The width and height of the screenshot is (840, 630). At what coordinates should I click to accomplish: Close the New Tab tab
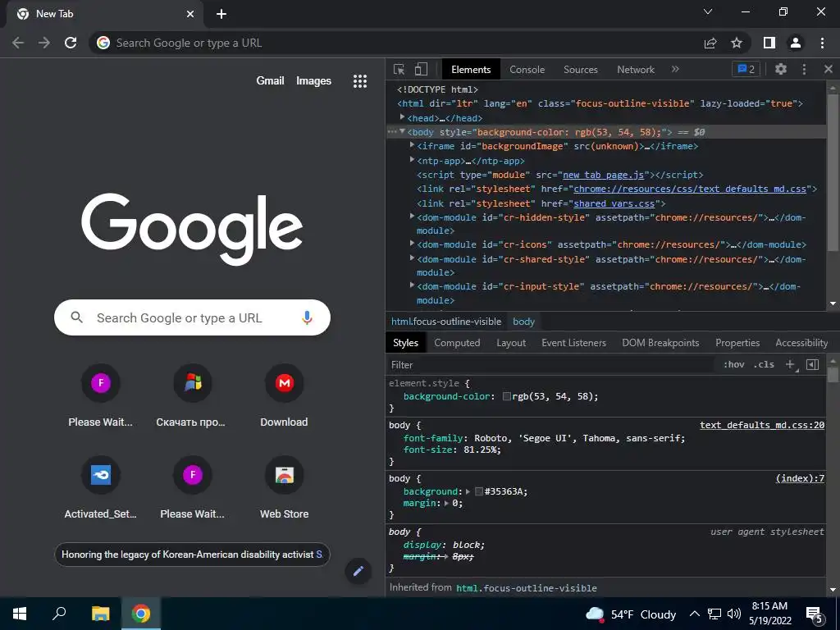(x=190, y=14)
